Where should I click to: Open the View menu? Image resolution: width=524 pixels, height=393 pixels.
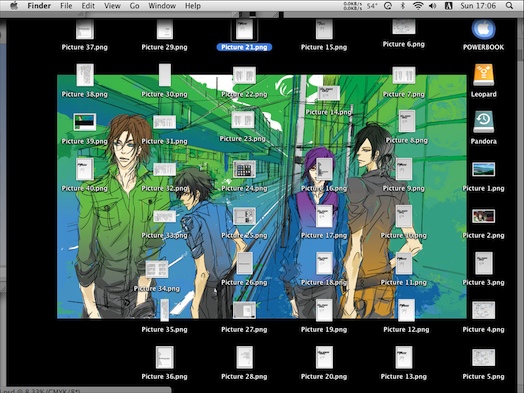[x=112, y=6]
